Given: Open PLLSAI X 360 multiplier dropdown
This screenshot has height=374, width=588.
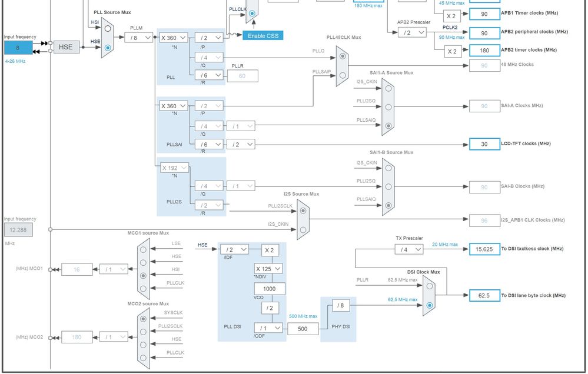Looking at the screenshot, I should [x=174, y=106].
